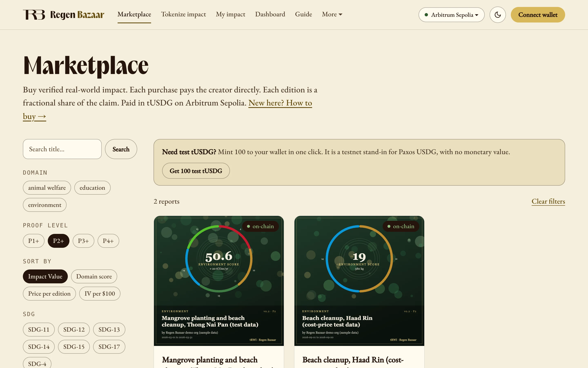Go to Tokenize impact page
This screenshot has width=588, height=368.
(184, 14)
